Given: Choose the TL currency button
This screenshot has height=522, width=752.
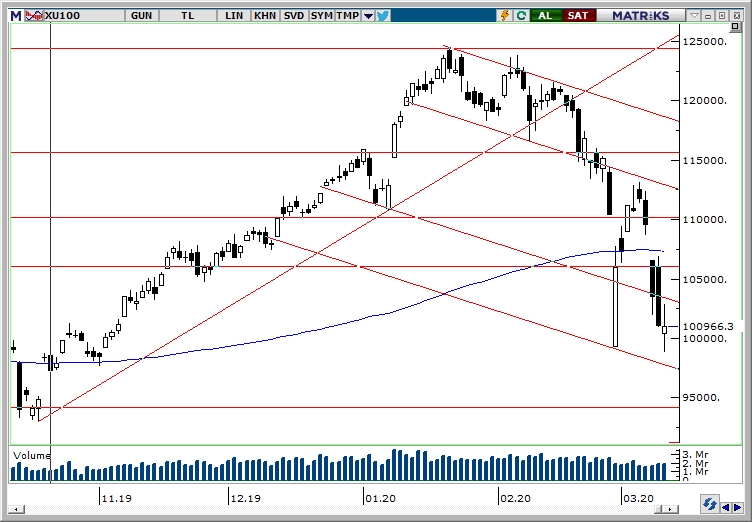Looking at the screenshot, I should [x=188, y=15].
